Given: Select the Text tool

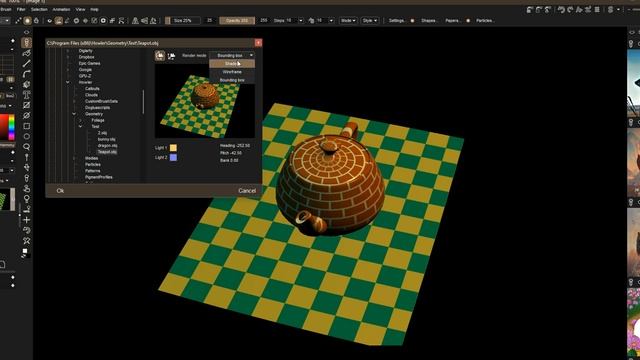Looking at the screenshot, I should click(x=27, y=95).
